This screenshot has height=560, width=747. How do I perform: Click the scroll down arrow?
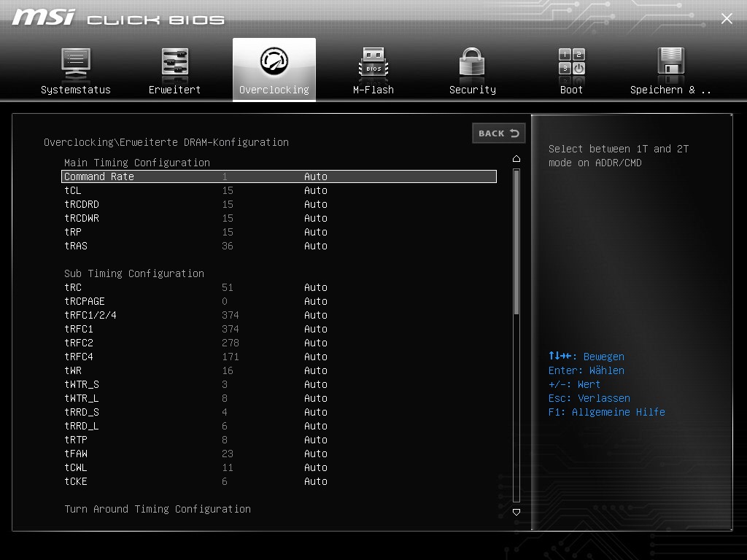[x=516, y=512]
